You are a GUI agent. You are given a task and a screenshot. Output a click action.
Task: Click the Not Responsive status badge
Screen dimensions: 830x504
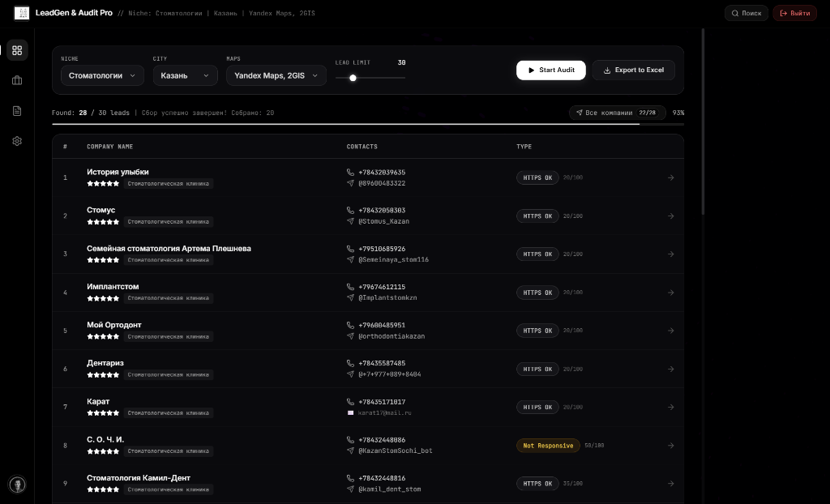(549, 446)
